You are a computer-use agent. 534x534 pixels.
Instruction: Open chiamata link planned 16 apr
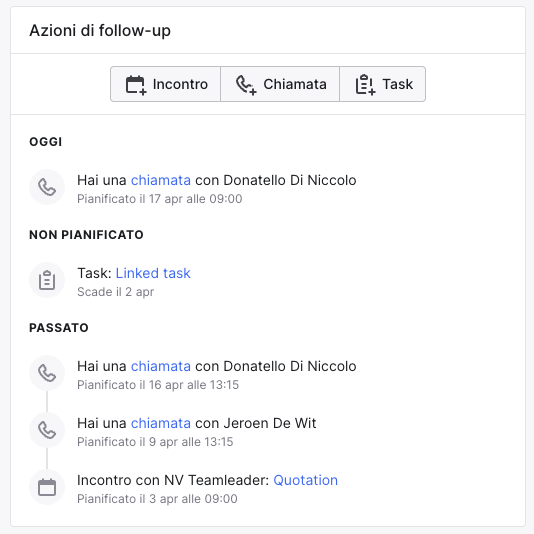coord(160,366)
